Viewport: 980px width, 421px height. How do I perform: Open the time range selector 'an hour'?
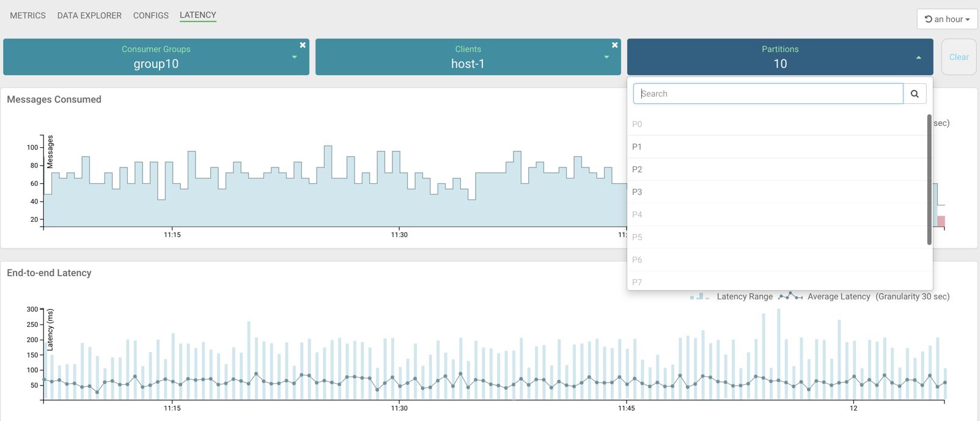[946, 19]
